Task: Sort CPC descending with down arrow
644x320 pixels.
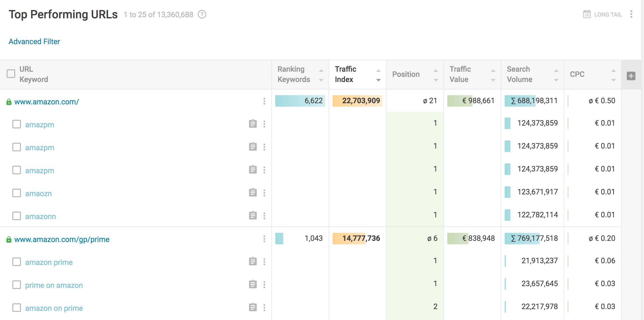Action: (614, 80)
